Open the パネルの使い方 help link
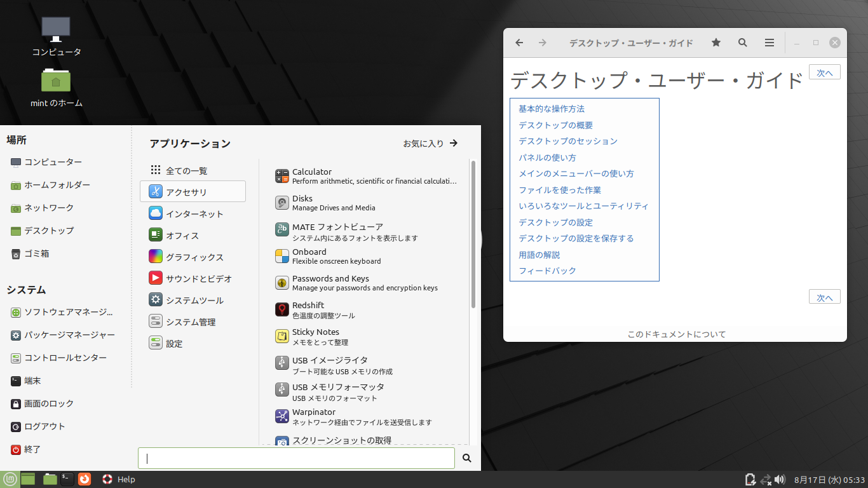Image resolution: width=868 pixels, height=488 pixels. point(547,158)
